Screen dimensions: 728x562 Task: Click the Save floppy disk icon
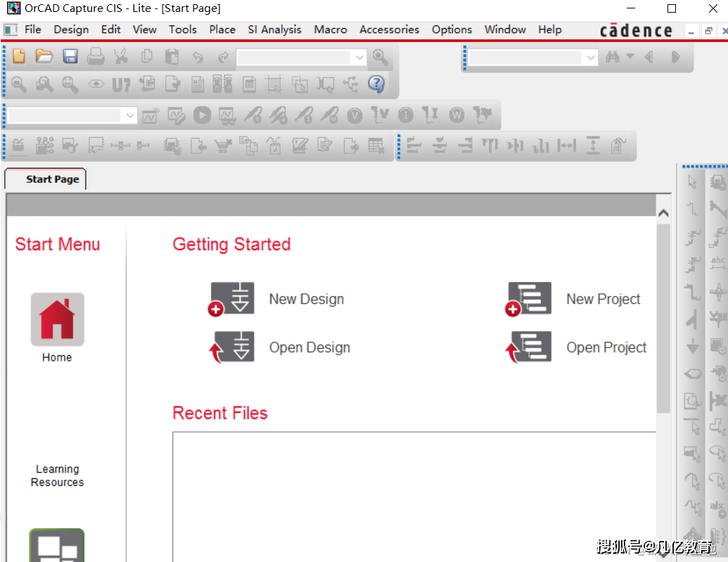click(x=70, y=57)
